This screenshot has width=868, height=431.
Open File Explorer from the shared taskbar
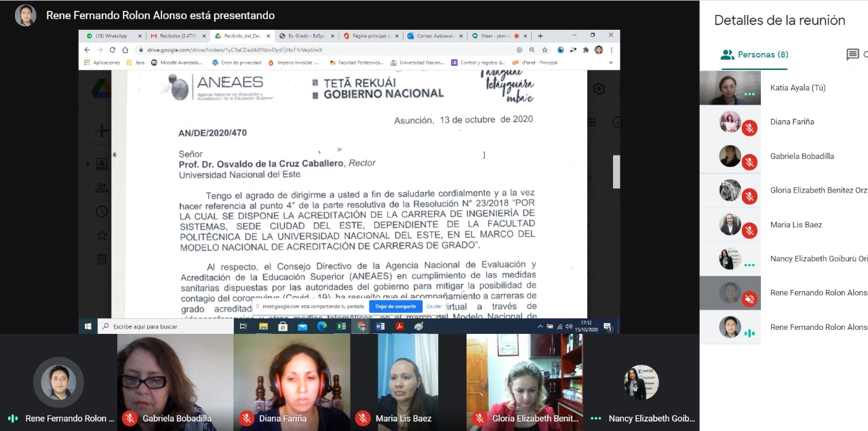coord(263,326)
